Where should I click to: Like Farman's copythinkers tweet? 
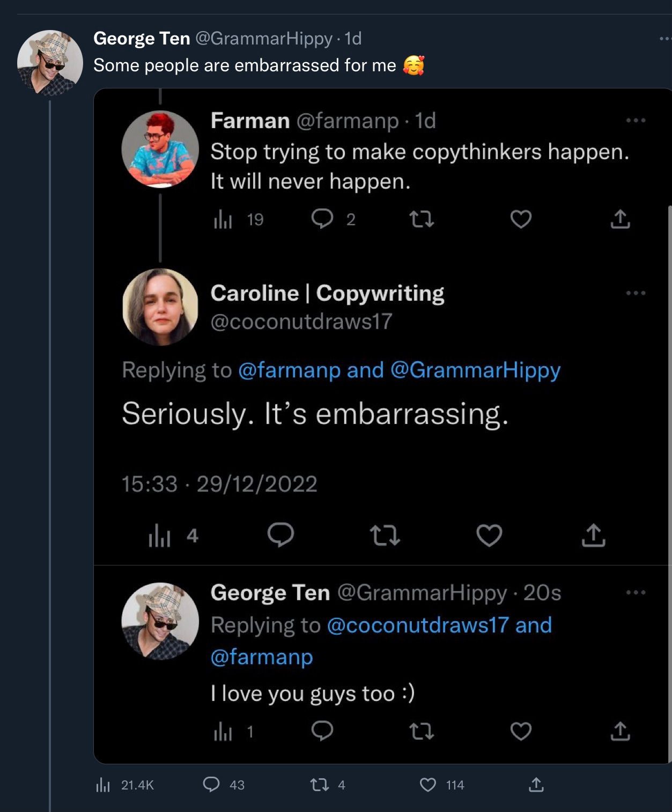(x=521, y=219)
